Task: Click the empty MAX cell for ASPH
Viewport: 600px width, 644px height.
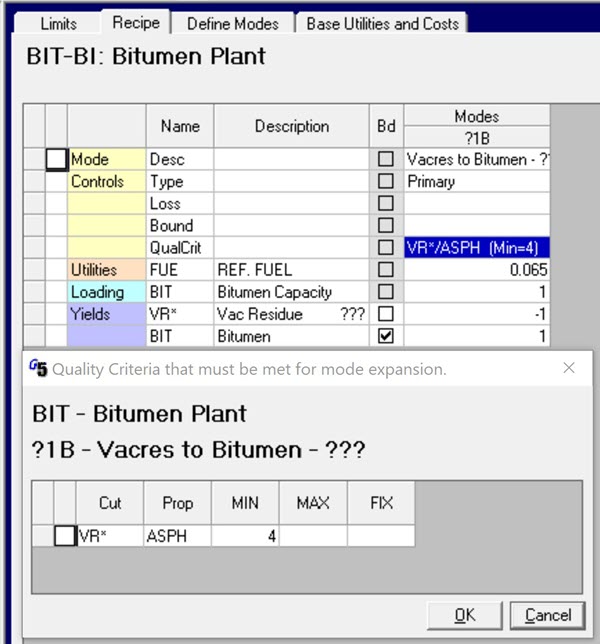Action: pos(313,536)
